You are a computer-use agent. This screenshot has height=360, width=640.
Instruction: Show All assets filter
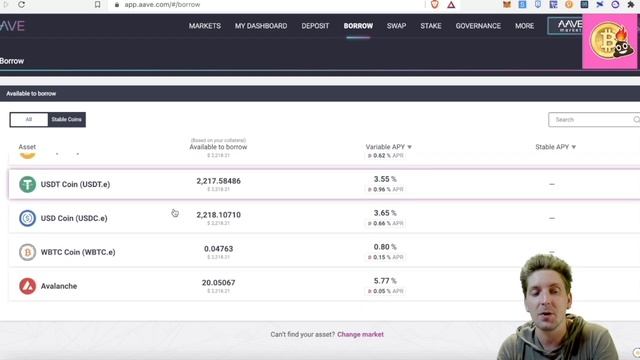(29, 120)
